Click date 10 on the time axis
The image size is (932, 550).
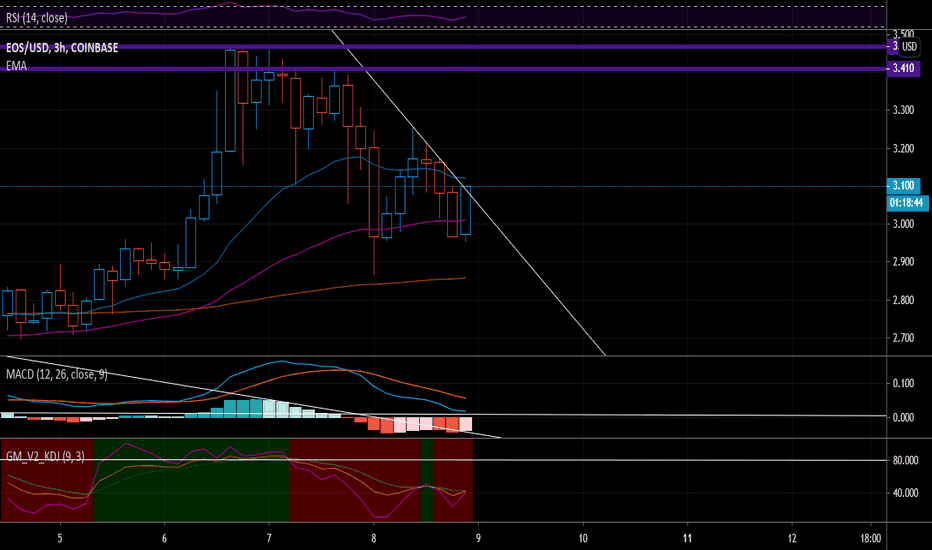coord(582,538)
